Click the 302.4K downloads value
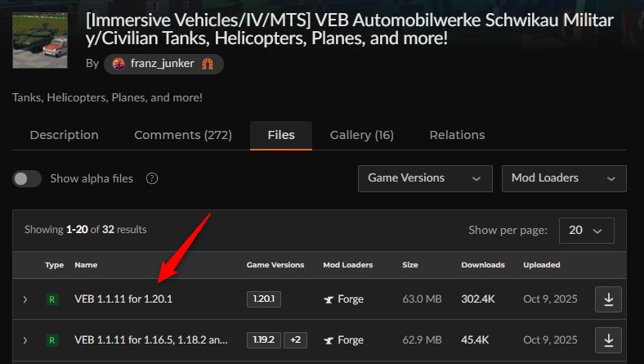Screen dimensions: 644x364 tap(478, 299)
